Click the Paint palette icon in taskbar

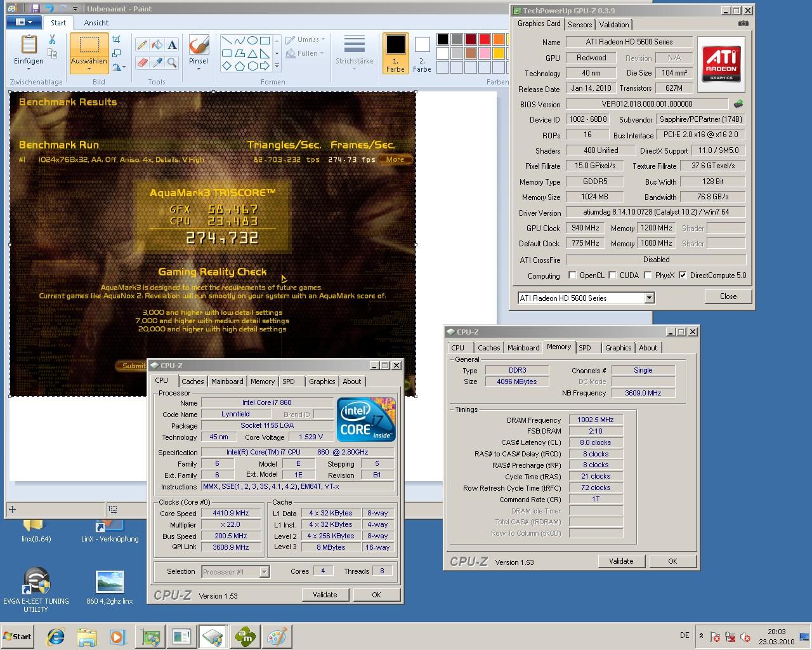point(277,637)
